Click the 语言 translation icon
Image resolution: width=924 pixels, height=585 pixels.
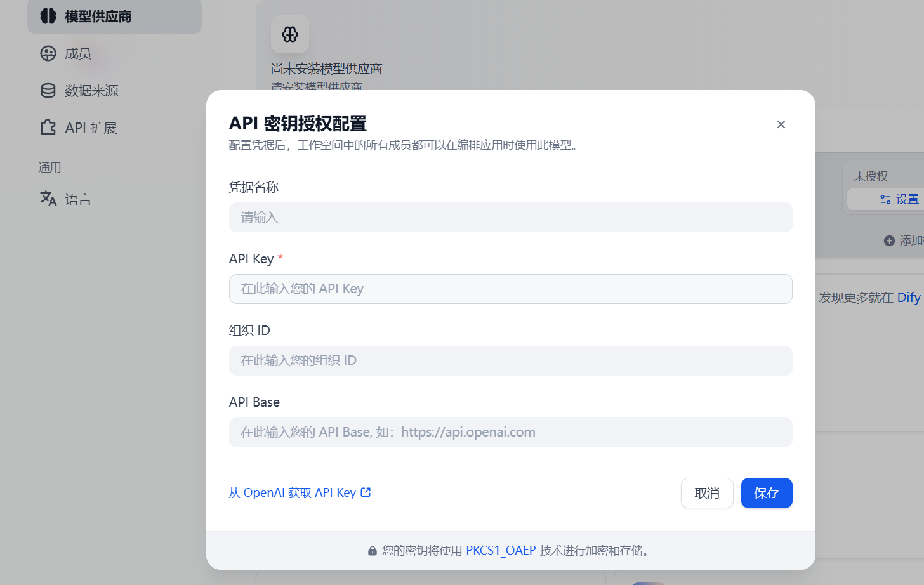pos(48,199)
